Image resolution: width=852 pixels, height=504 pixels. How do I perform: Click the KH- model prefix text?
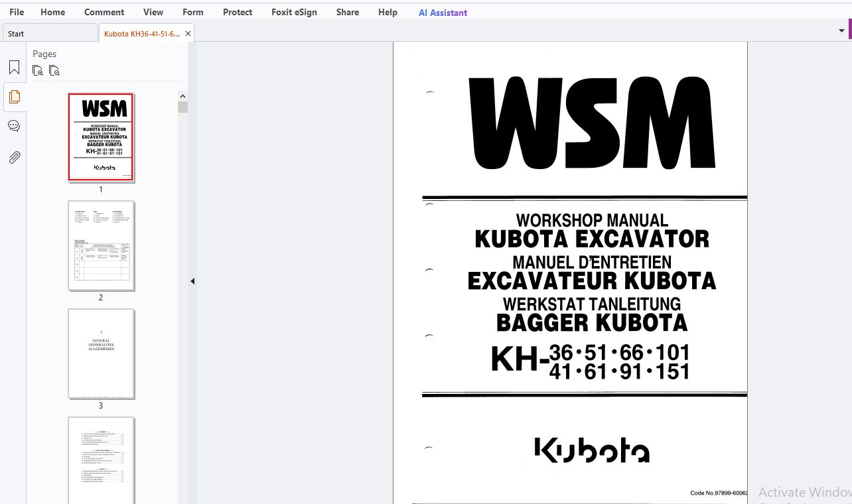click(x=520, y=359)
